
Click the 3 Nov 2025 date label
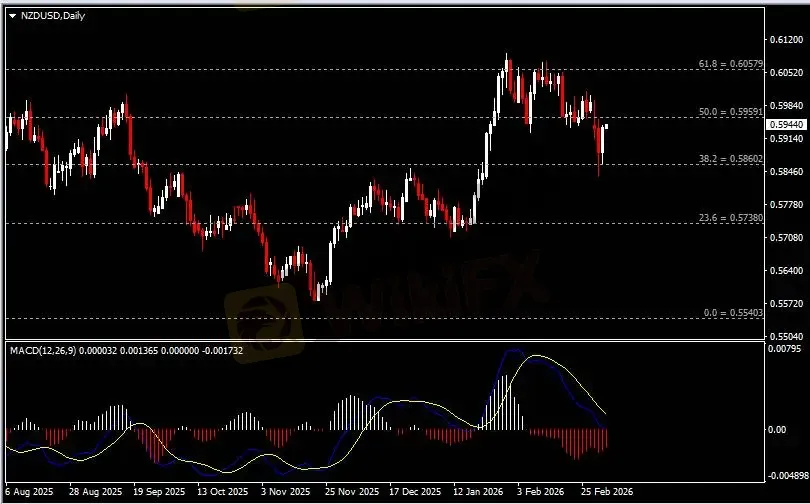pos(286,492)
